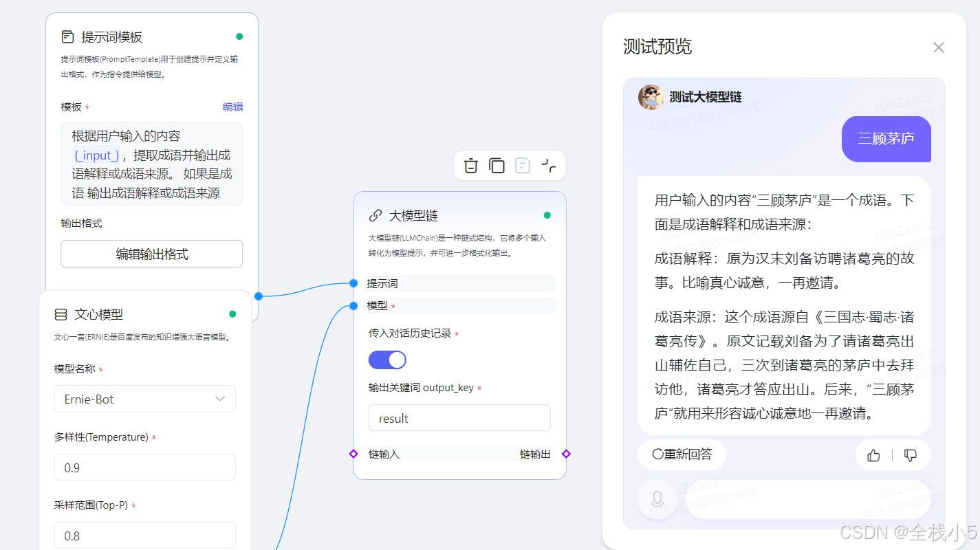Viewport: 980px width, 550px height.
Task: Click the 模型 input connector dot
Action: tap(353, 306)
